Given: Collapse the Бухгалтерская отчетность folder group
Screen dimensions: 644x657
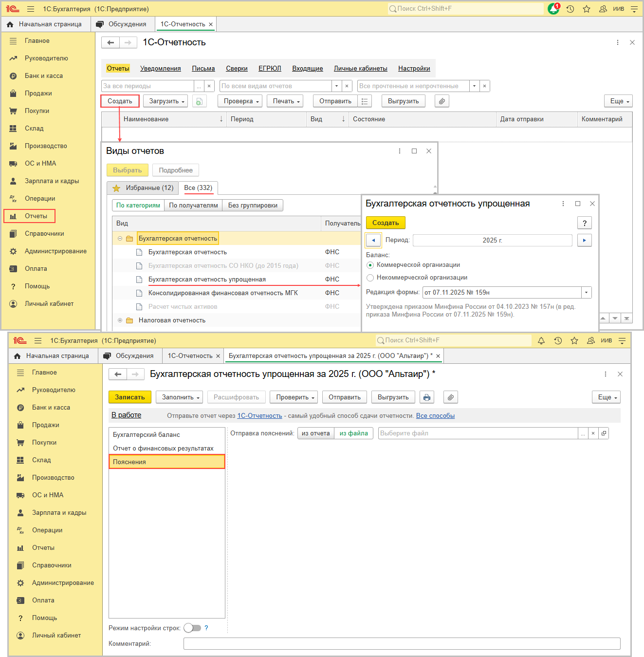Looking at the screenshot, I should [120, 239].
